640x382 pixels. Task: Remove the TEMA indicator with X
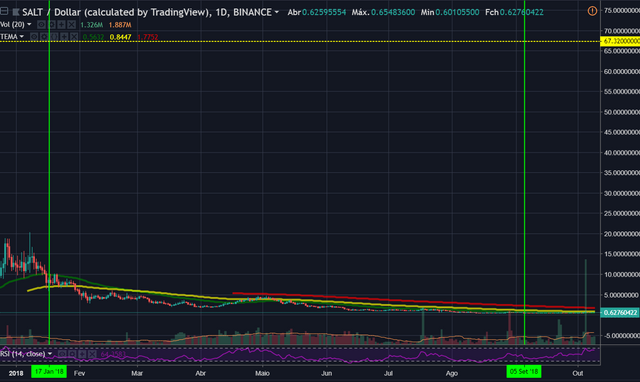(74, 37)
